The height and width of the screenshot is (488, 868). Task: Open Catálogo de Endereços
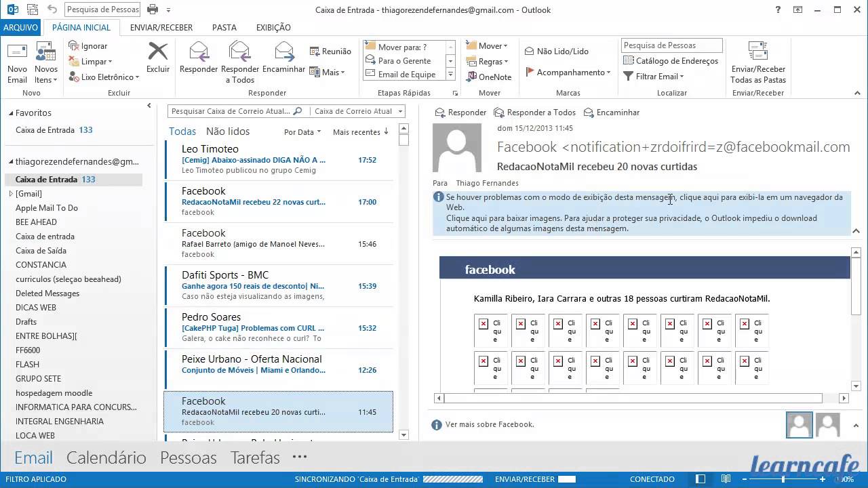[x=670, y=61]
